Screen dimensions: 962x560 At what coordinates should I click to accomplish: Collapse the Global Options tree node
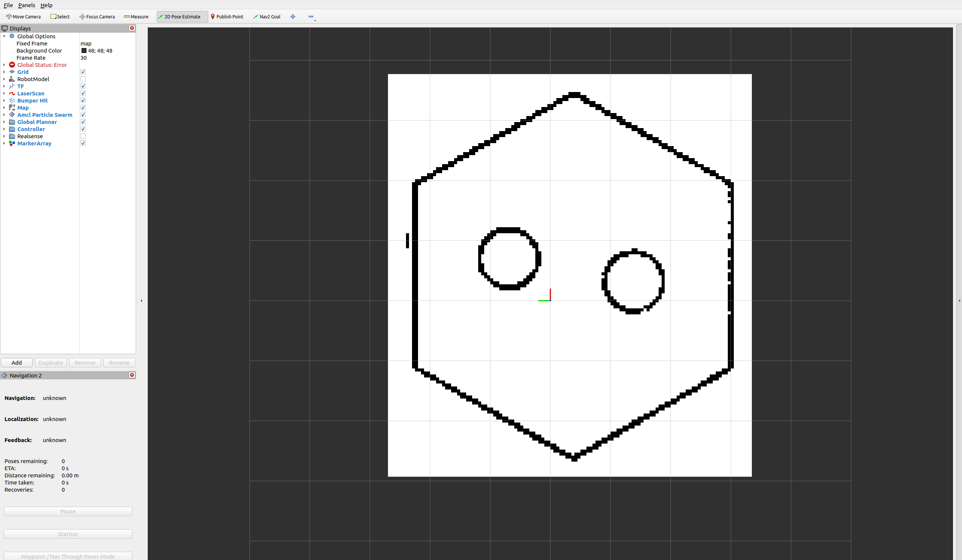tap(4, 36)
